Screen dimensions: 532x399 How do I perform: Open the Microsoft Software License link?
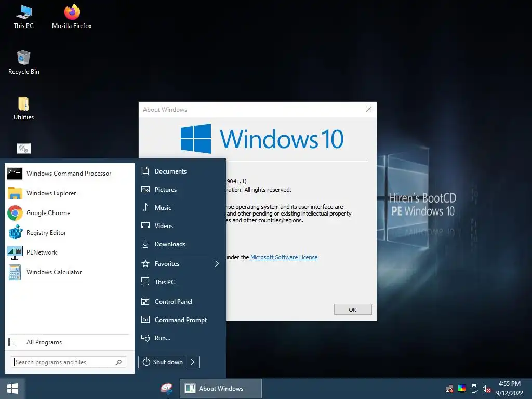tap(284, 257)
